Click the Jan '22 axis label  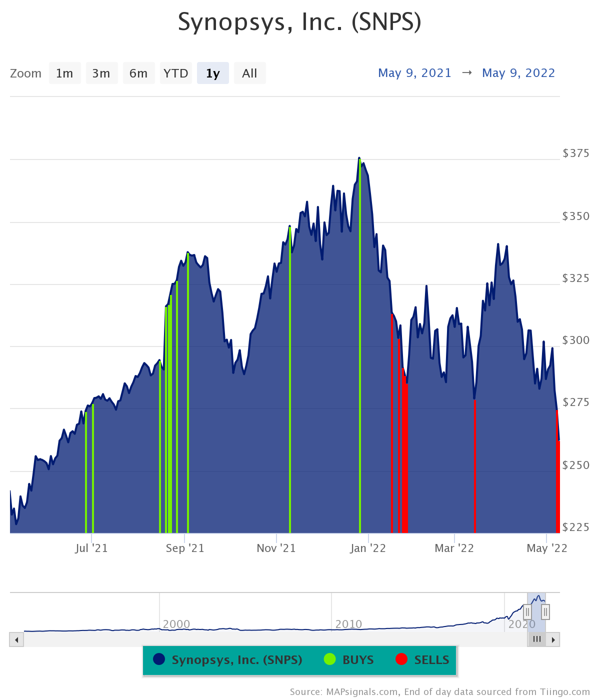tap(368, 548)
